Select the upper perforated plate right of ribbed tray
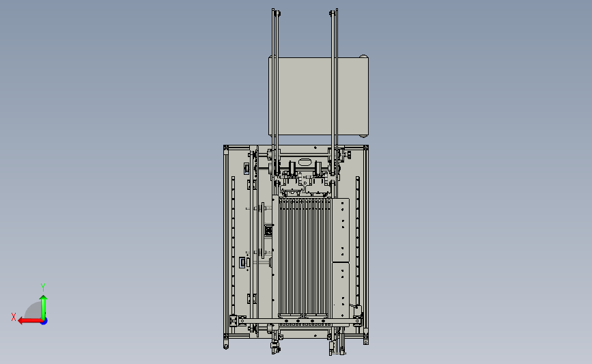 (341, 230)
